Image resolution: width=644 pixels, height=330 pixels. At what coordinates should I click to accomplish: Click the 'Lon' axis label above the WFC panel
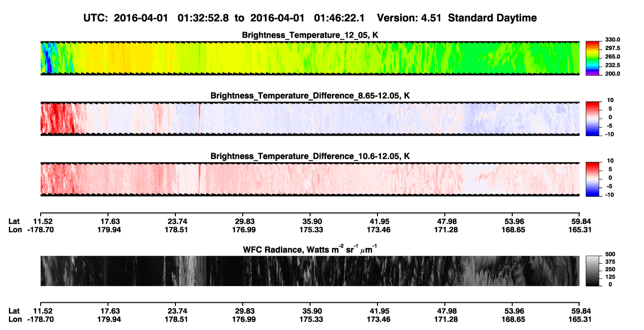(x=15, y=230)
